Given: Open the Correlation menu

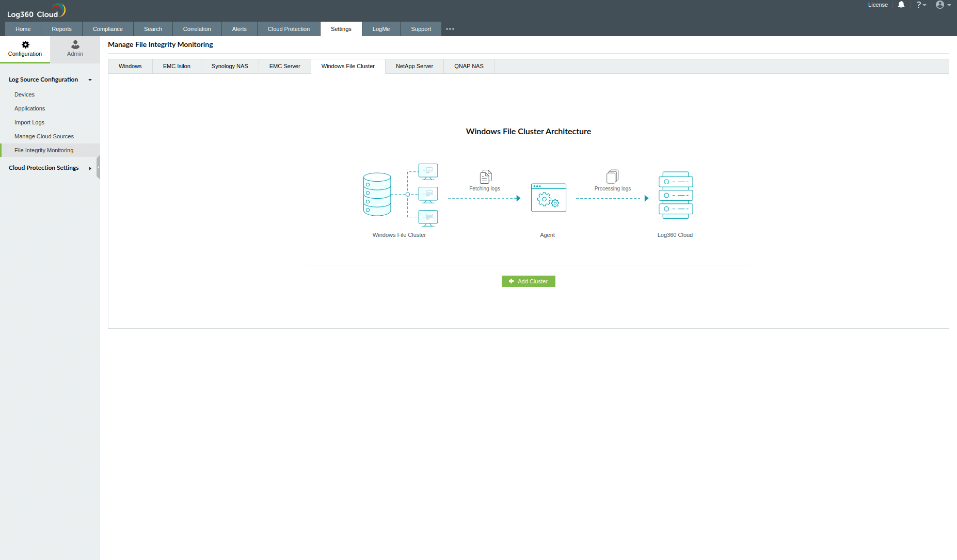Looking at the screenshot, I should point(197,29).
